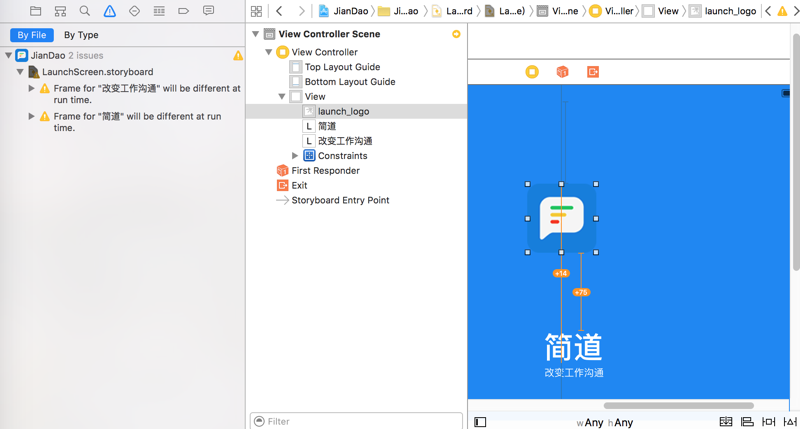This screenshot has height=429, width=800.
Task: Expand the 简道 frame warning
Action: coord(32,116)
